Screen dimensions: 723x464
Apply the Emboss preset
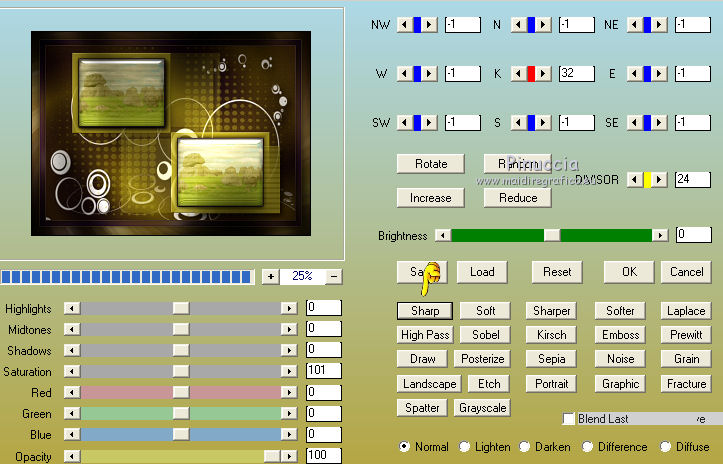(620, 335)
